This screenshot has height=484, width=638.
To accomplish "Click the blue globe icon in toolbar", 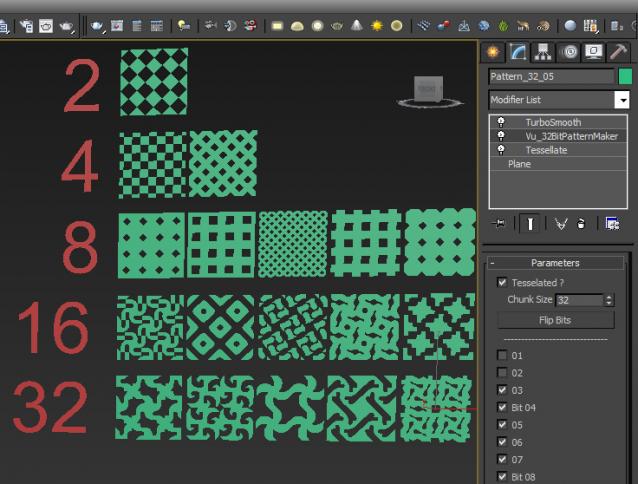I will click(483, 26).
